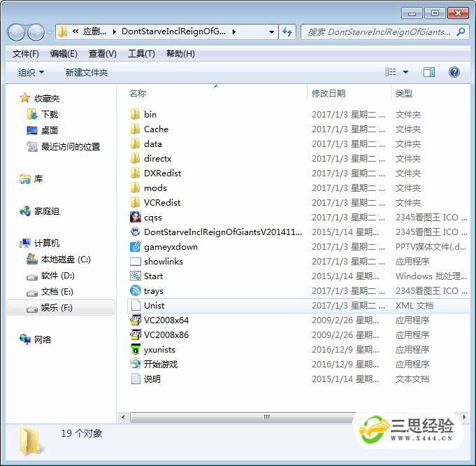
Task: Open the 查看(V) menu
Action: [102, 54]
